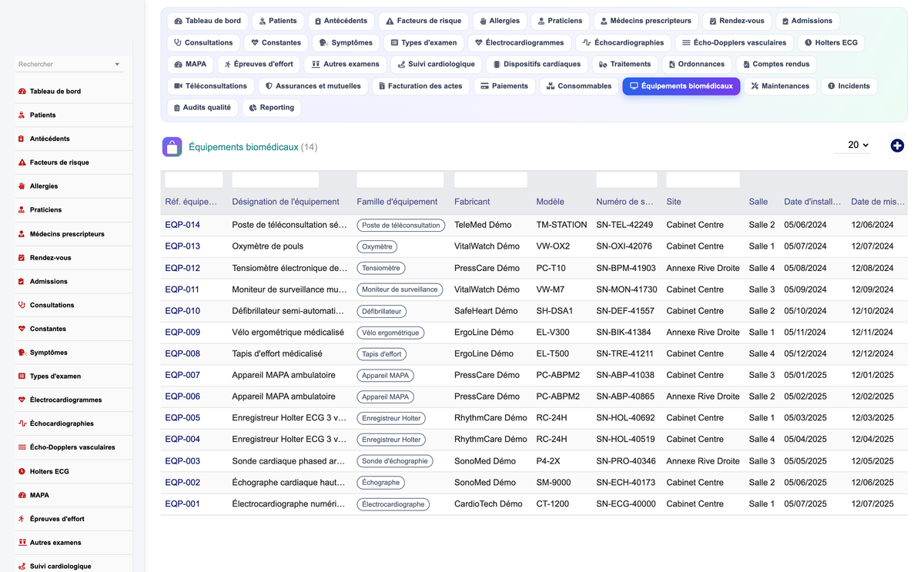The image size is (924, 572).
Task: Click the Types d'examen sidebar icon
Action: point(22,376)
